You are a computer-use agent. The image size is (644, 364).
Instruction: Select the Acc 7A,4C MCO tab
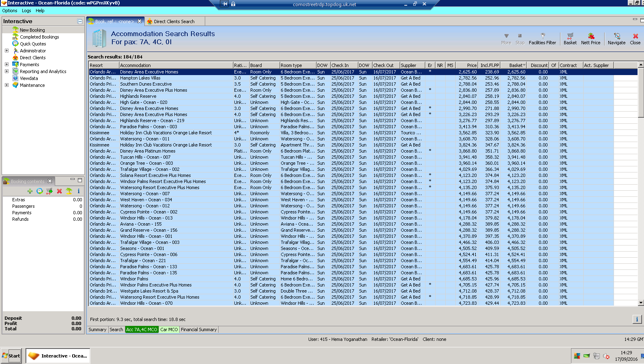[x=142, y=330]
